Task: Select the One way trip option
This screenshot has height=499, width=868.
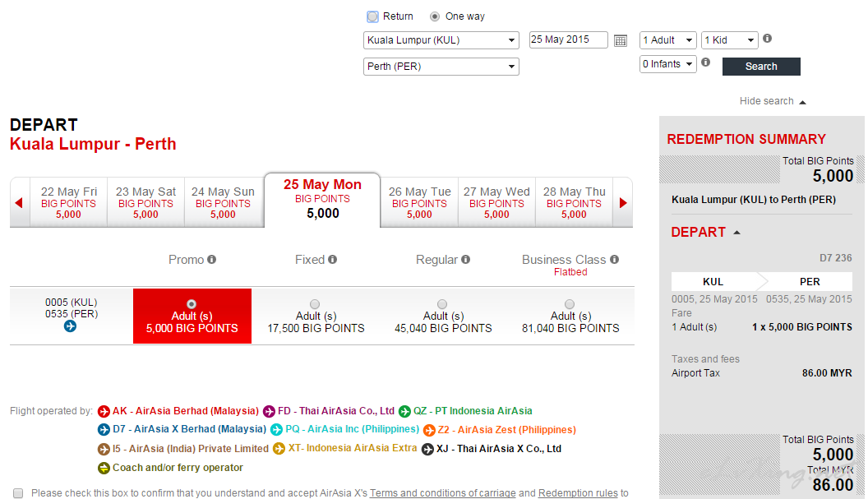Action: pos(435,16)
